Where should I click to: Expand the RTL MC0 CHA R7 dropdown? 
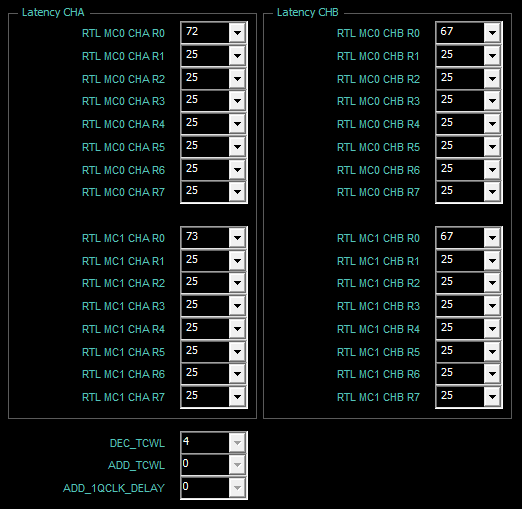point(237,192)
